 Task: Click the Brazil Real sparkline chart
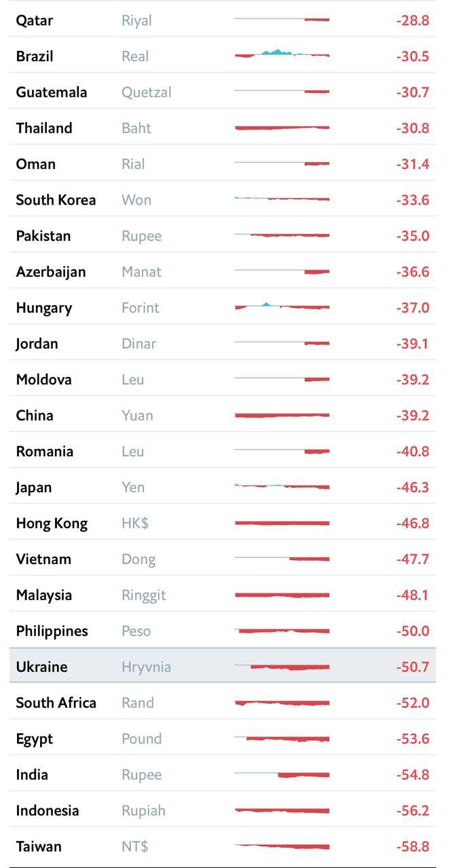pyautogui.click(x=282, y=54)
